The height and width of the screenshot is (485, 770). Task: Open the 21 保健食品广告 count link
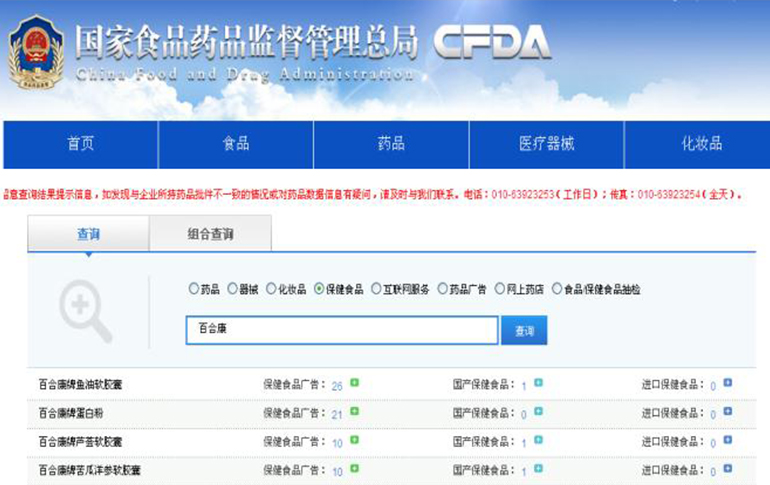point(337,415)
